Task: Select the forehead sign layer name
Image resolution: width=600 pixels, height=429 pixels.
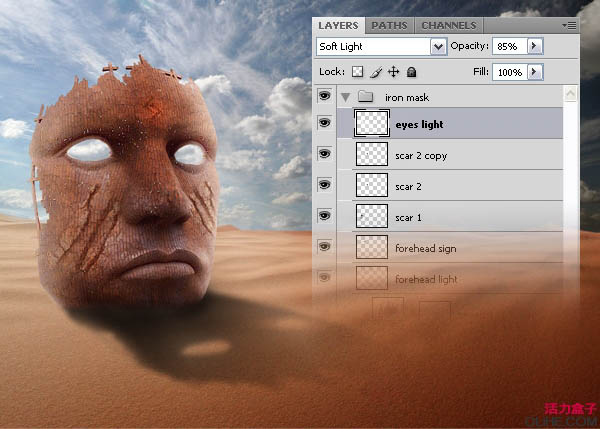Action: [426, 249]
